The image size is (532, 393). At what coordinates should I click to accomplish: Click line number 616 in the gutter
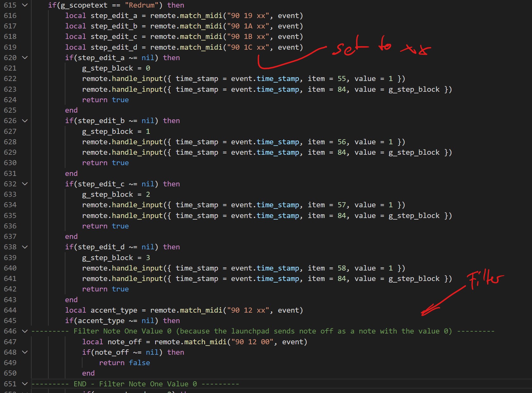pyautogui.click(x=10, y=16)
